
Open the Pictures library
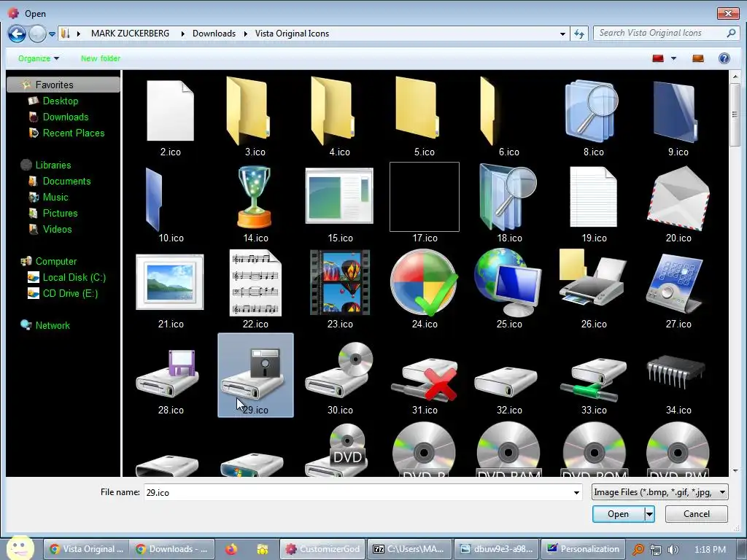(x=60, y=214)
